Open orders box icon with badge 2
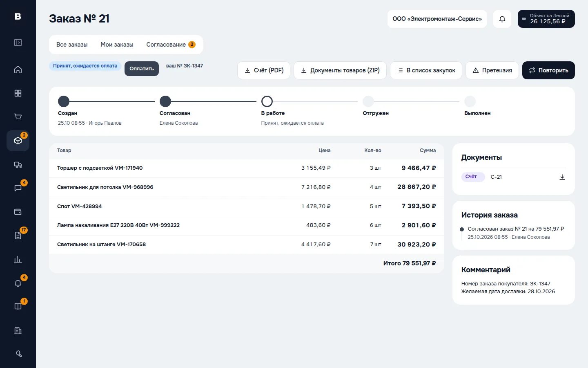588x368 pixels. click(18, 141)
